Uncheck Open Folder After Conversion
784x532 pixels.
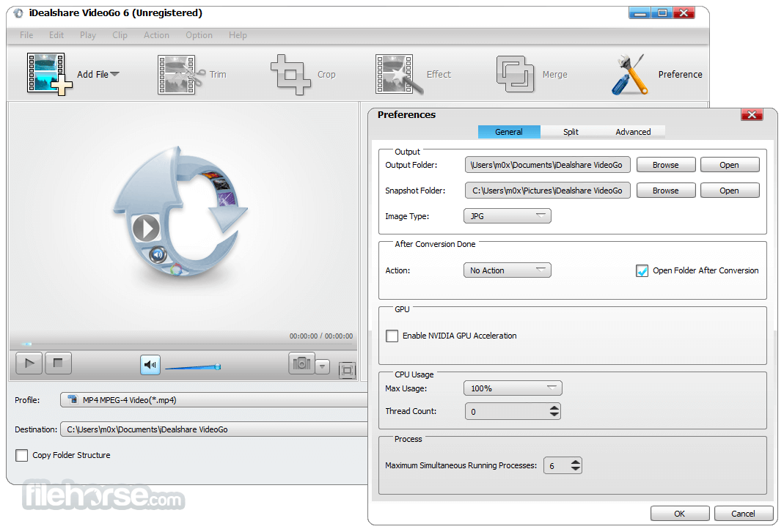642,270
